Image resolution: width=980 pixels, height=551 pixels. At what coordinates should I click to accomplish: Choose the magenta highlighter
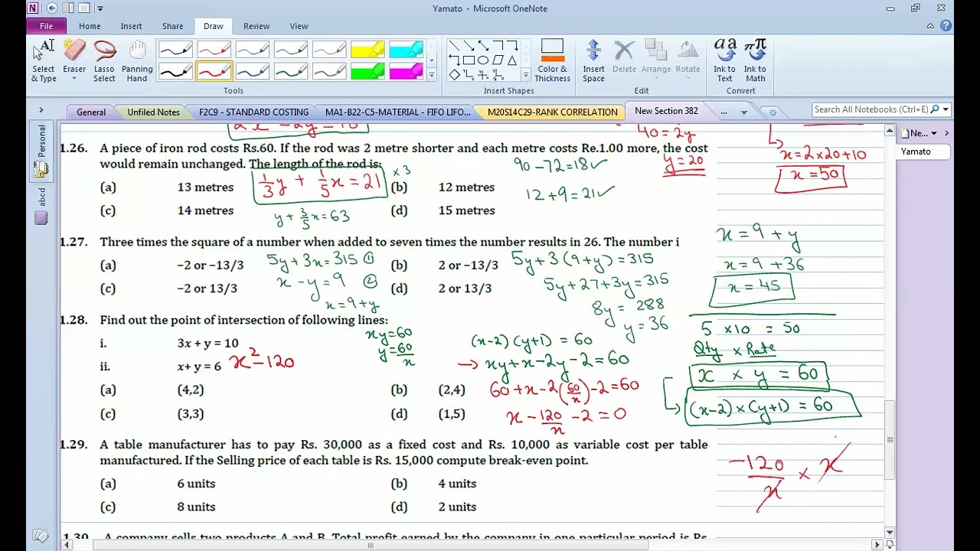[x=405, y=72]
